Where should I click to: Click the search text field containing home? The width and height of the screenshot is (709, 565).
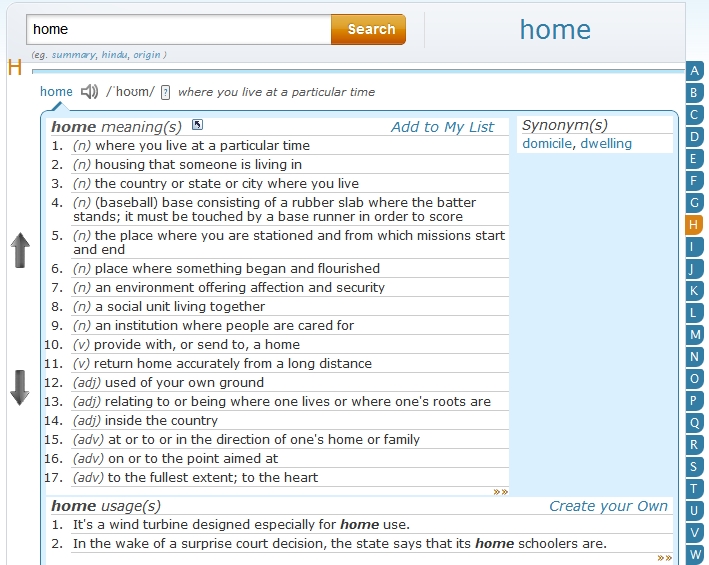[x=178, y=30]
